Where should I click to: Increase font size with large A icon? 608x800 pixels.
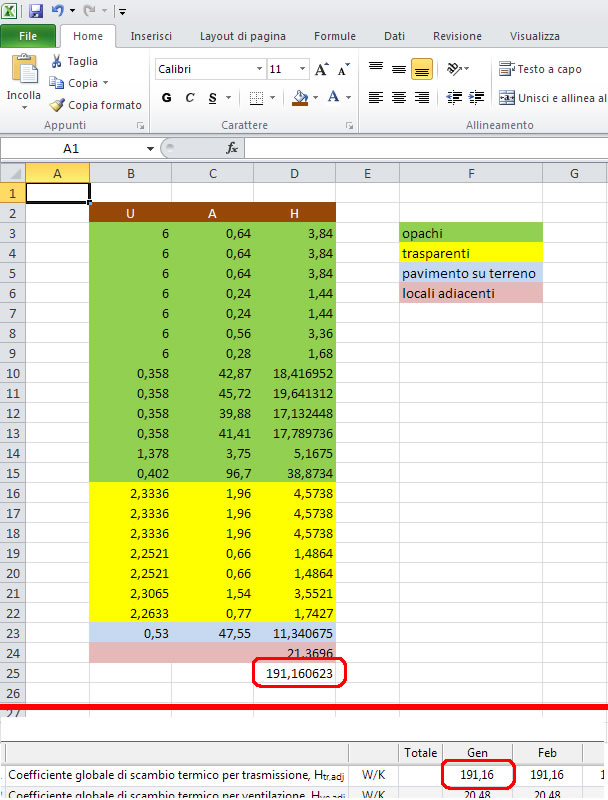tap(321, 69)
